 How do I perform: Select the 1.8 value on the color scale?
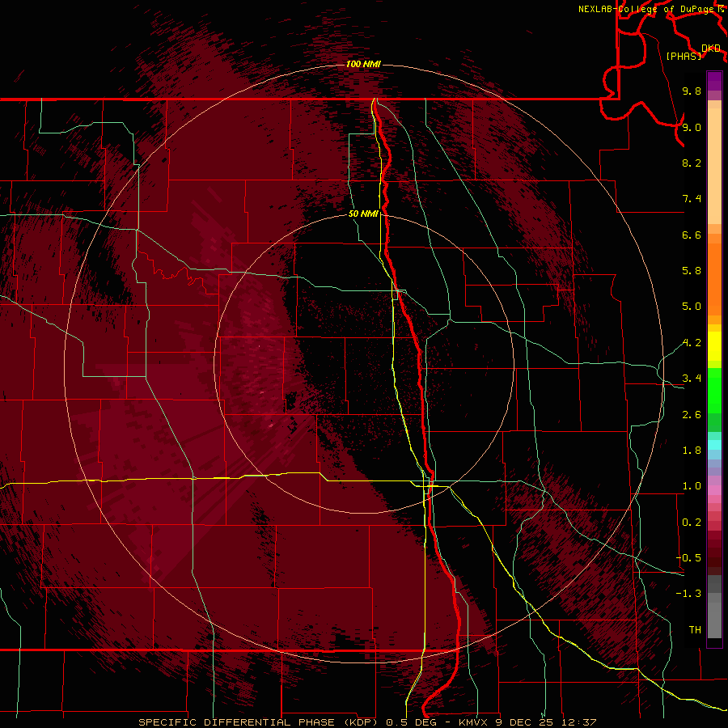pyautogui.click(x=692, y=451)
